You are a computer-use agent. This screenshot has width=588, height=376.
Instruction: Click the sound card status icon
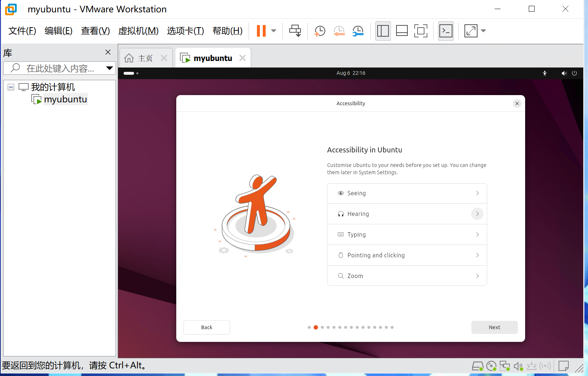pyautogui.click(x=518, y=366)
